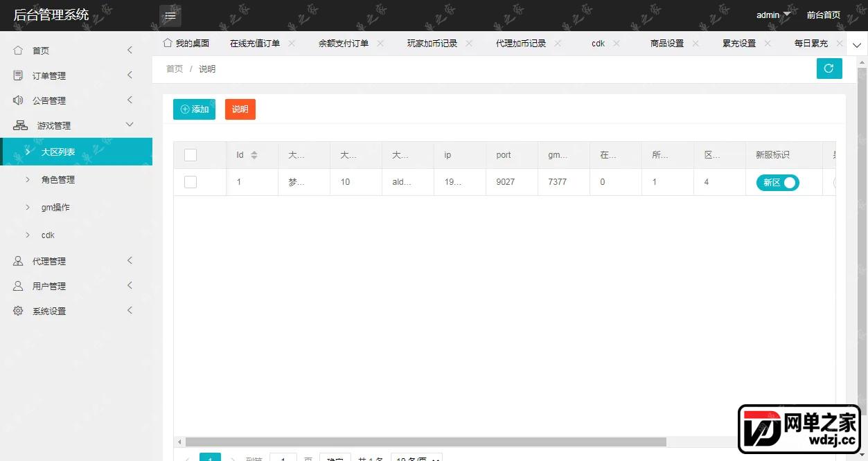Image resolution: width=868 pixels, height=461 pixels.
Task: Close the cdk tab in the tab bar
Action: [617, 43]
